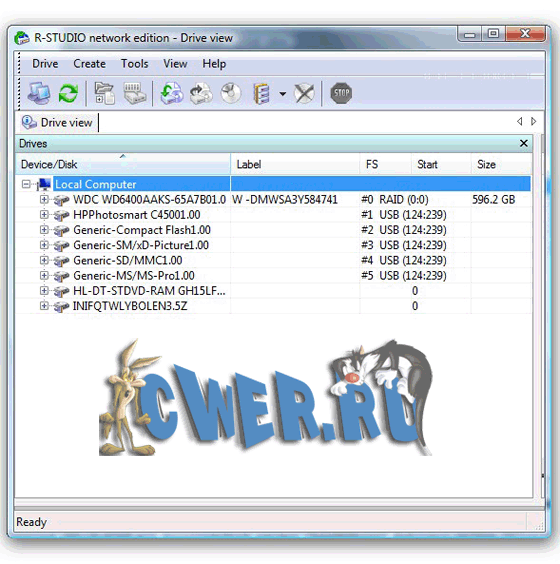
Task: Click the Open Image toolbar icon
Action: click(x=172, y=93)
